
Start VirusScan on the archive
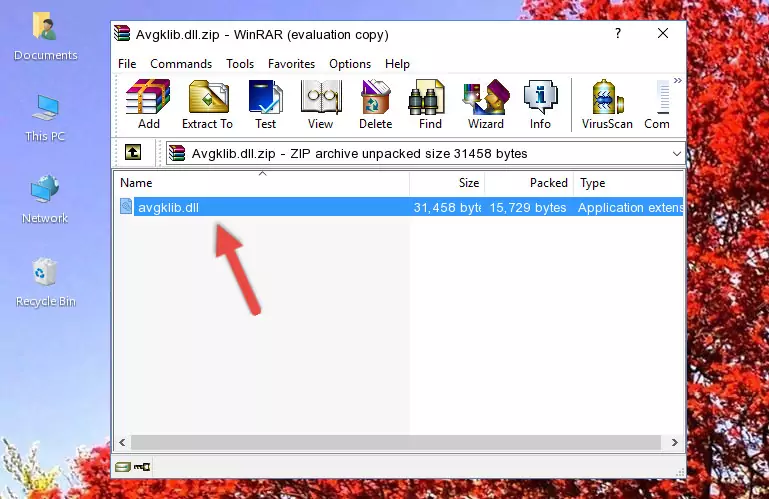tap(607, 105)
